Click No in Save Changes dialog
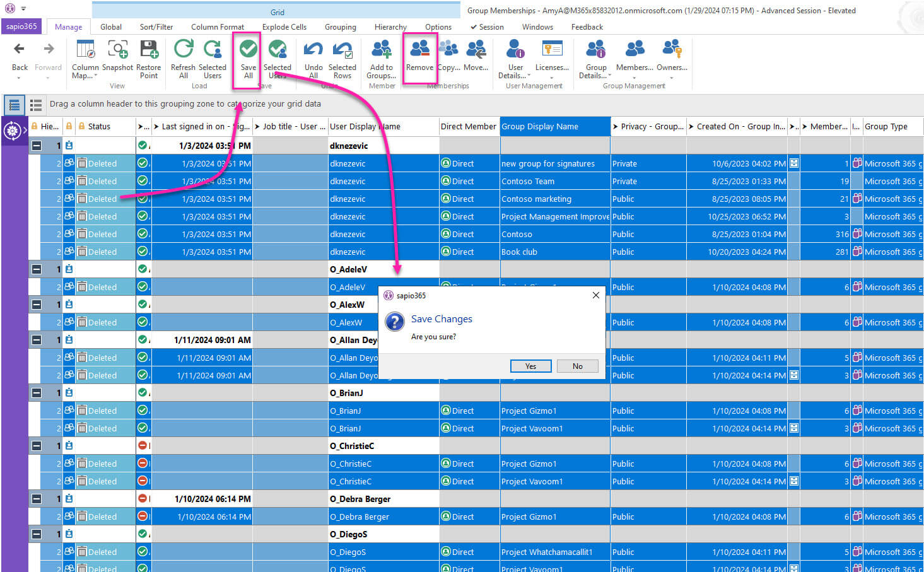Screen dimensions: 924x572 coord(578,366)
